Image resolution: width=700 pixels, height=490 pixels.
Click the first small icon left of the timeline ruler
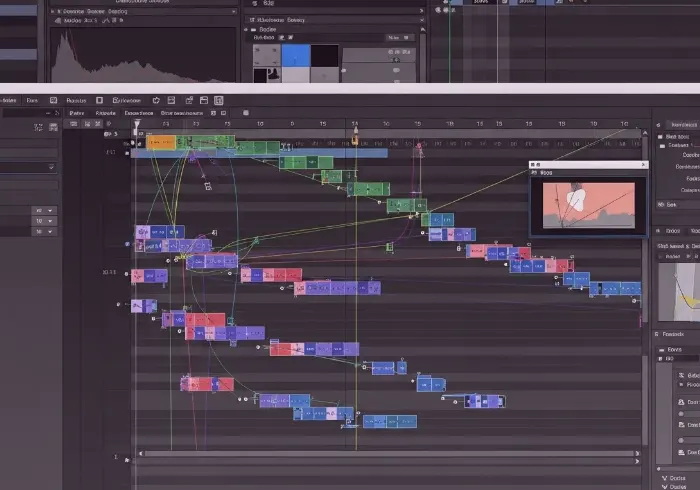pos(74,124)
